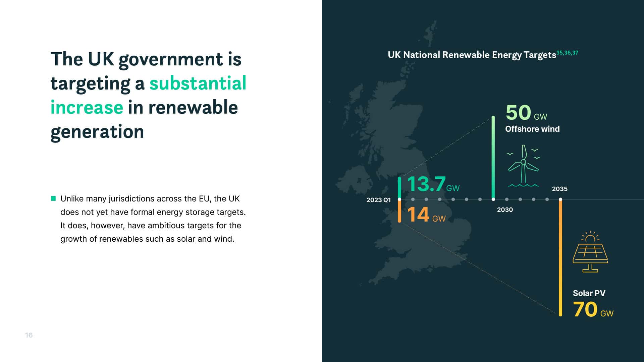The image size is (644, 362).
Task: Click the tall green offshore wind bar
Action: 493,158
